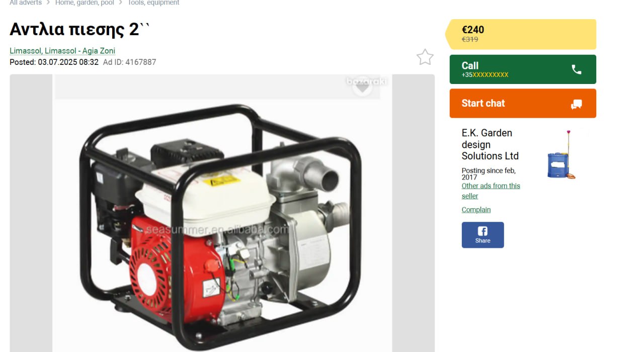Image resolution: width=644 pixels, height=352 pixels.
Task: Click the ad title Αντλια πιεσης 2
Action: tap(79, 29)
